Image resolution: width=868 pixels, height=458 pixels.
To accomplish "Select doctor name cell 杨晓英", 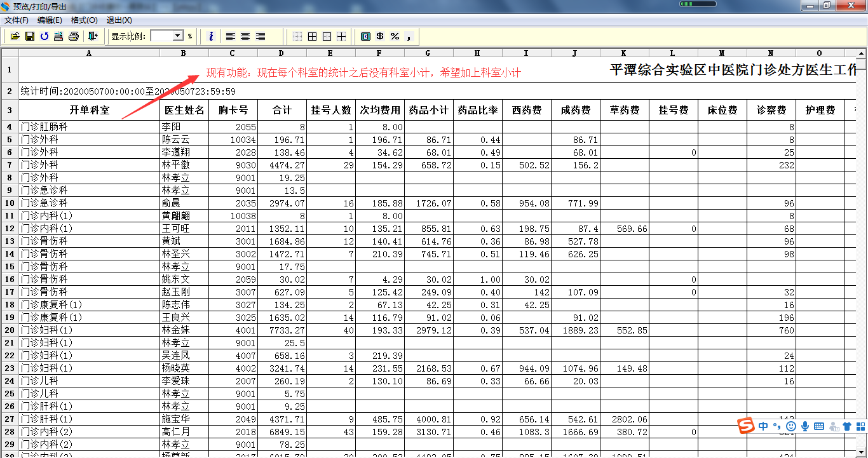I will point(184,368).
